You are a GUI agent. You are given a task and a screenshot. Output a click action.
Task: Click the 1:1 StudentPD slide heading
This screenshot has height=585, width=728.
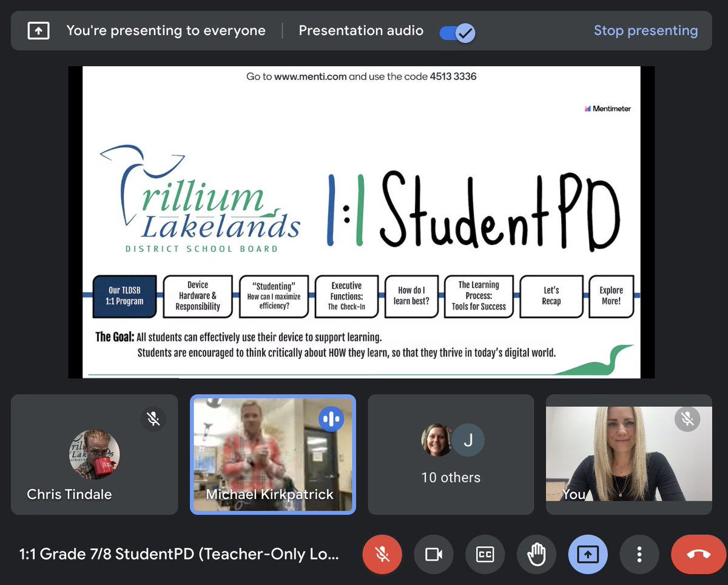[x=474, y=210]
